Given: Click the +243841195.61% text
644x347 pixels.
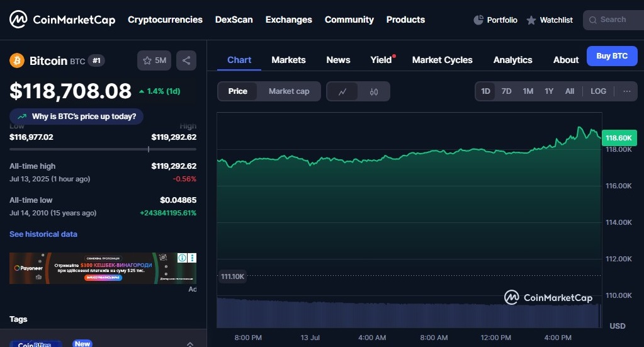Looking at the screenshot, I should coord(168,213).
